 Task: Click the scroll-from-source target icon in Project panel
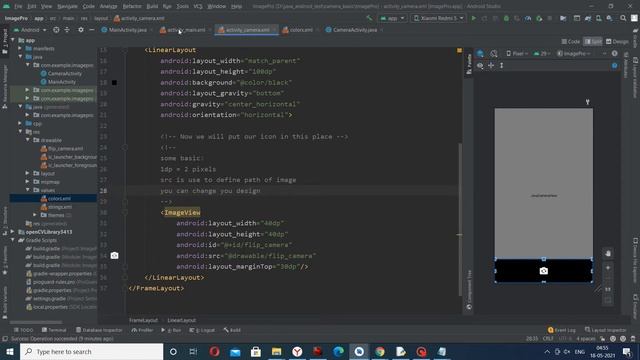[56, 30]
